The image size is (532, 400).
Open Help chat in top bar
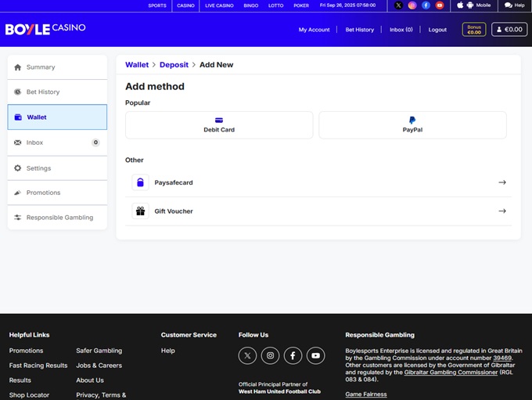(514, 5)
